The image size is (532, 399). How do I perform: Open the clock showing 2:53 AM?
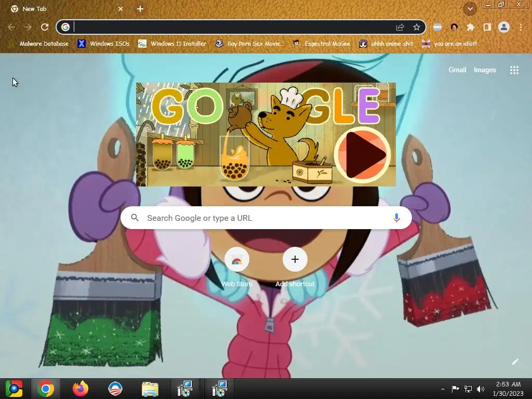click(x=508, y=389)
